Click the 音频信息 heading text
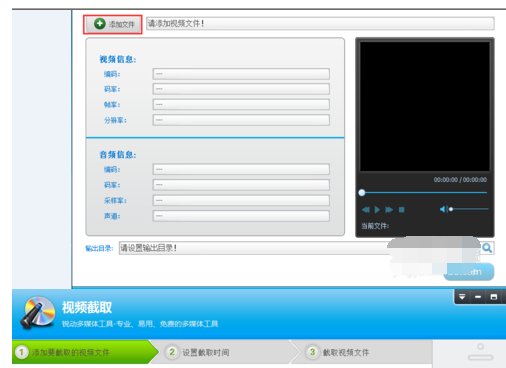Viewport: 506px width, 368px height. click(x=118, y=155)
